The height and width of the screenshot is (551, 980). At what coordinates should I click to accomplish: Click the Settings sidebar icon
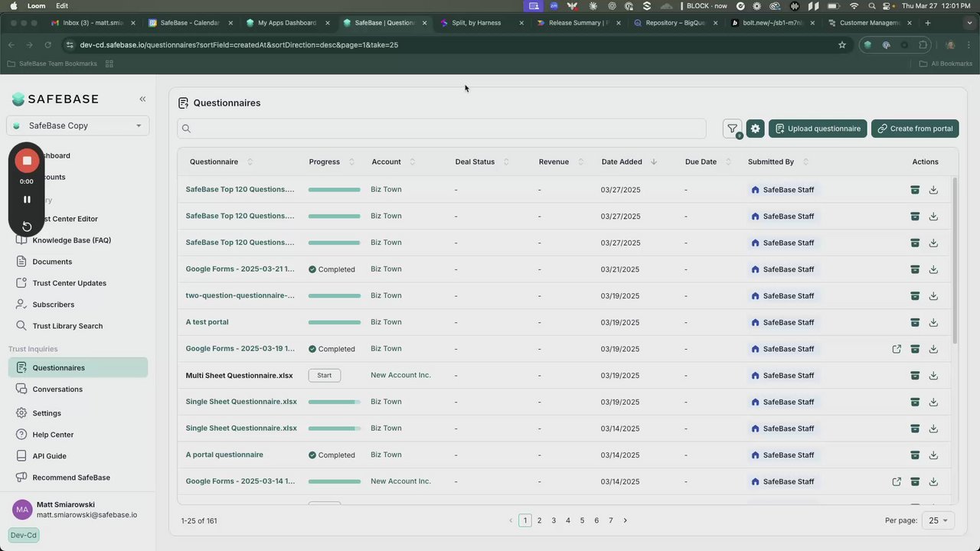click(21, 413)
